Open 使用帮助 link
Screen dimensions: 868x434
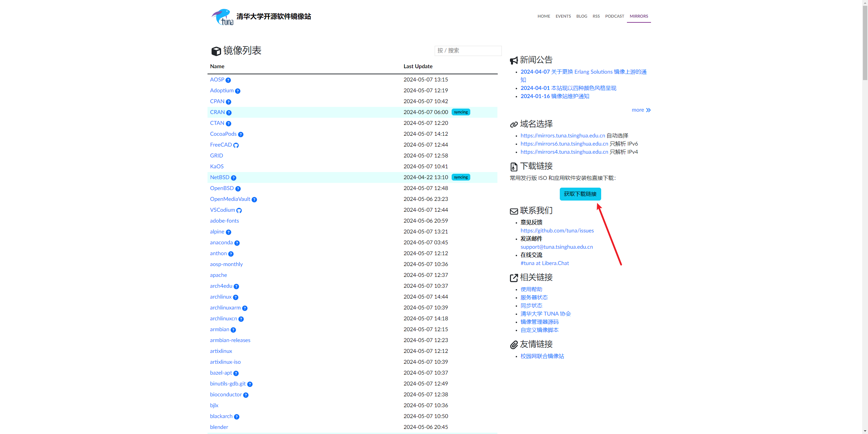pyautogui.click(x=531, y=289)
